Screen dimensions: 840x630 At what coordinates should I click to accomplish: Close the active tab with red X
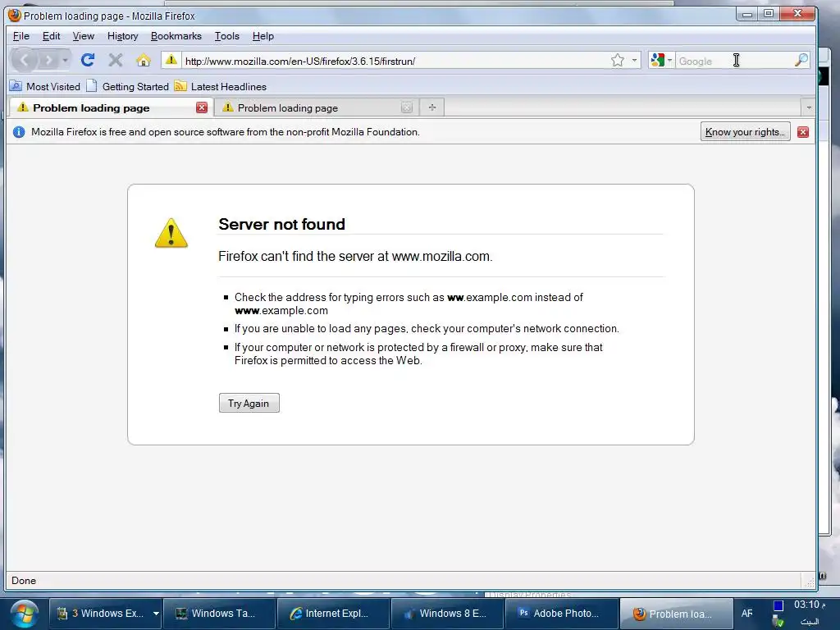pyautogui.click(x=202, y=107)
